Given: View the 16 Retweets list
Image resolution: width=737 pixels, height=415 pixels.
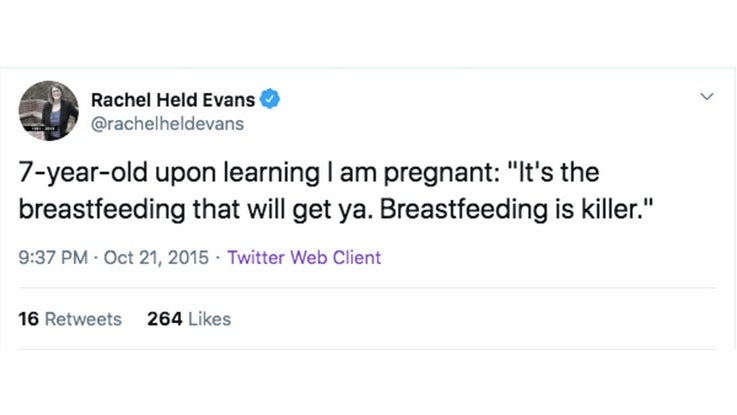Looking at the screenshot, I should click(x=70, y=319).
